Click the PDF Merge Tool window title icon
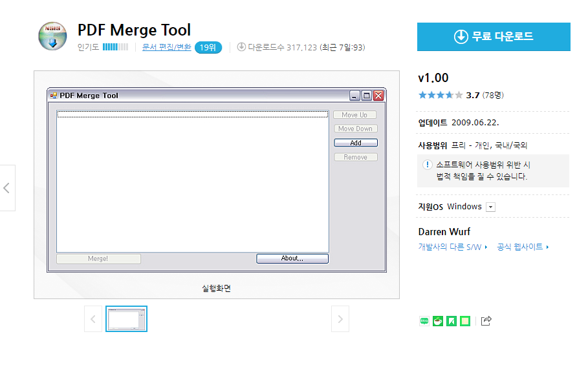Screen dimensions: 588x365 (x=54, y=96)
